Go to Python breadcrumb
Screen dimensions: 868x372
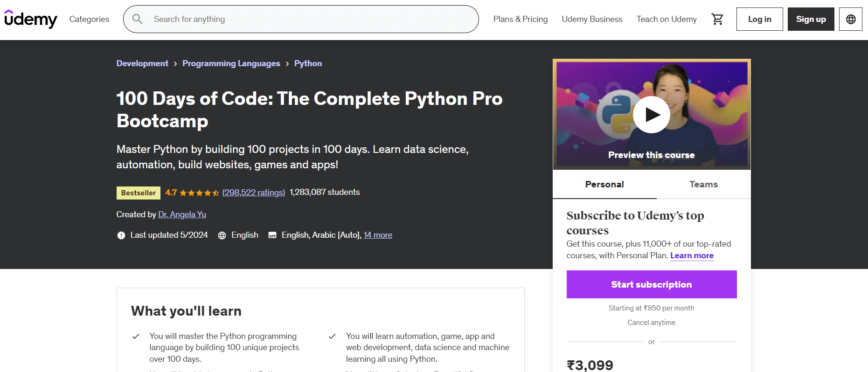(x=308, y=63)
